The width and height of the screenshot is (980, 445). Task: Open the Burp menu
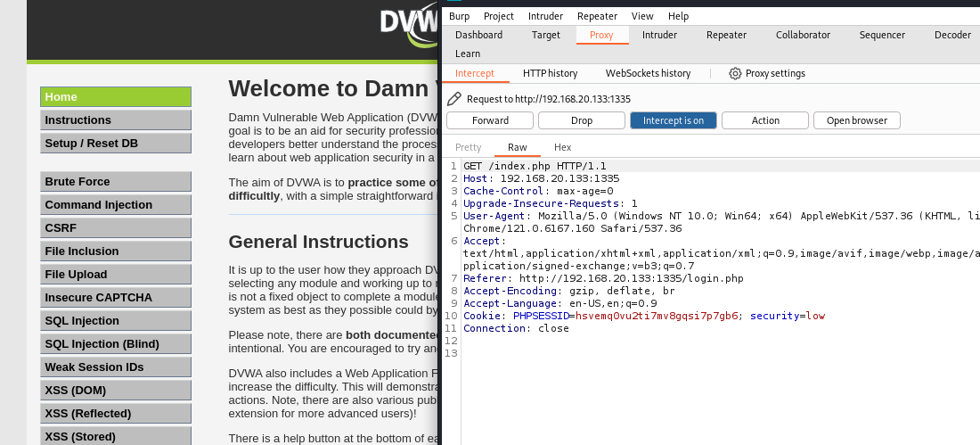point(460,16)
